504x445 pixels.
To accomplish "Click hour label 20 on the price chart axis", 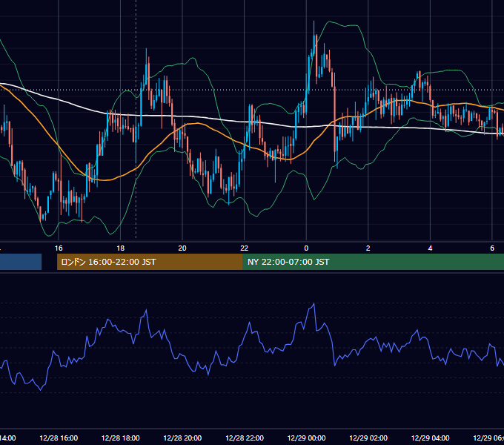I will click(182, 248).
